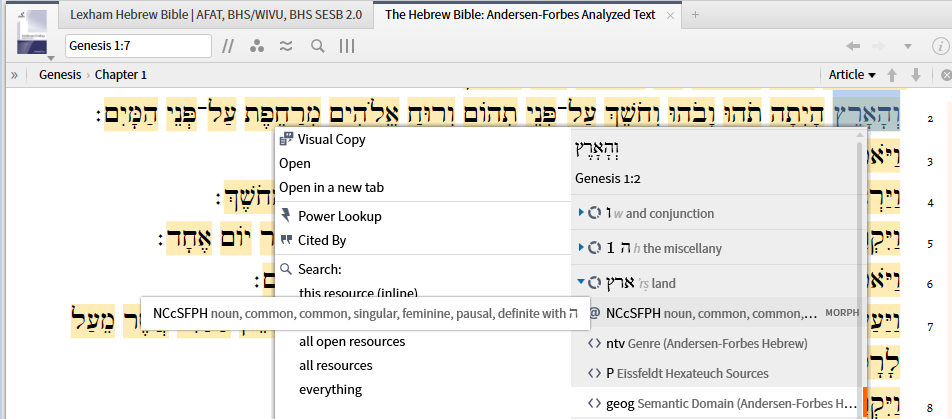Viewport: 952px width, 419px height.
Task: Click the code brackets icon beside P Eissfeldt
Action: pyautogui.click(x=594, y=373)
